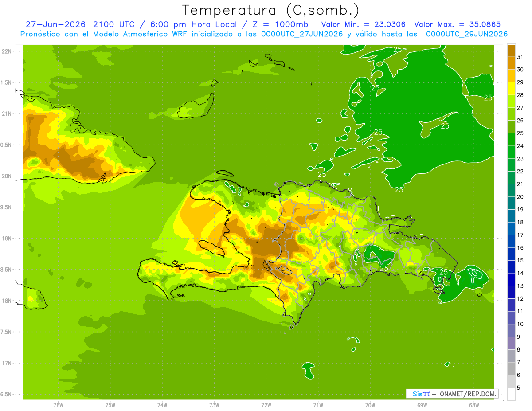This screenshot has width=532, height=411.
Task: Click legend swatch between 27 and 28
Action: click(511, 102)
